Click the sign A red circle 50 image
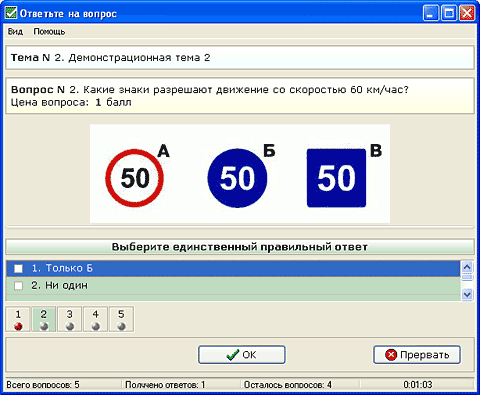The width and height of the screenshot is (480, 395). pos(135,178)
